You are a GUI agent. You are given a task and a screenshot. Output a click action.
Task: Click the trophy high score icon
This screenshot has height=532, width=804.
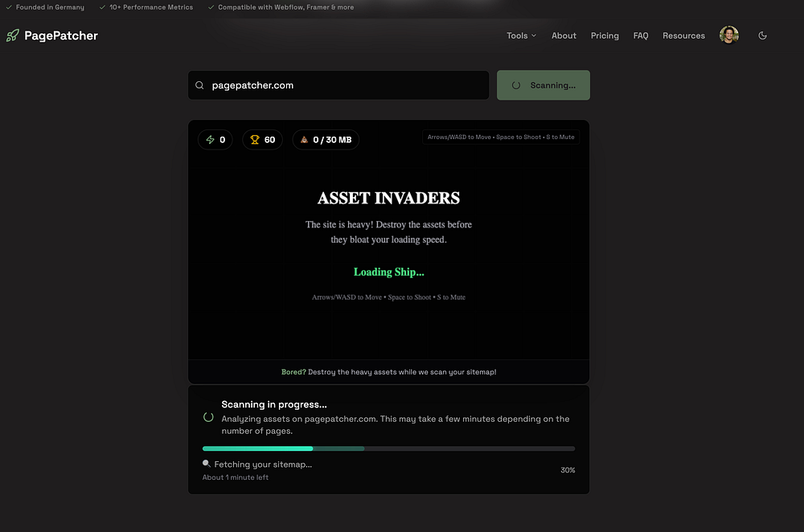[254, 139]
